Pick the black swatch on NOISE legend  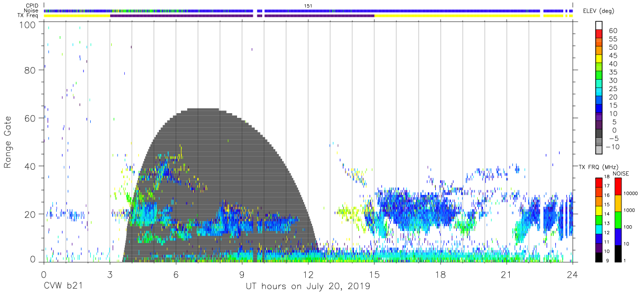coord(617,253)
